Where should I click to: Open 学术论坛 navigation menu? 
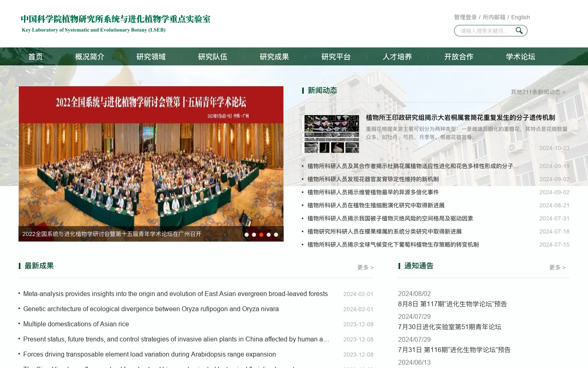(521, 57)
